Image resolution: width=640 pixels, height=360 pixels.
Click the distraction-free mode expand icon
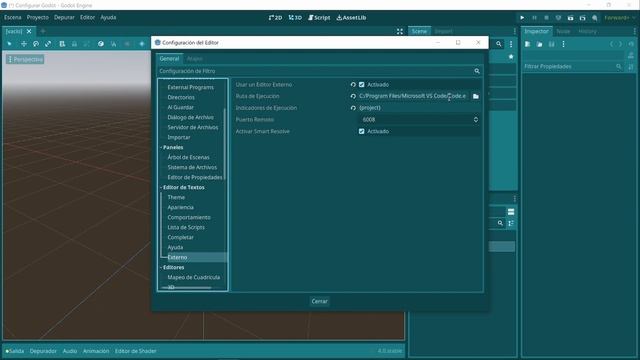[400, 31]
